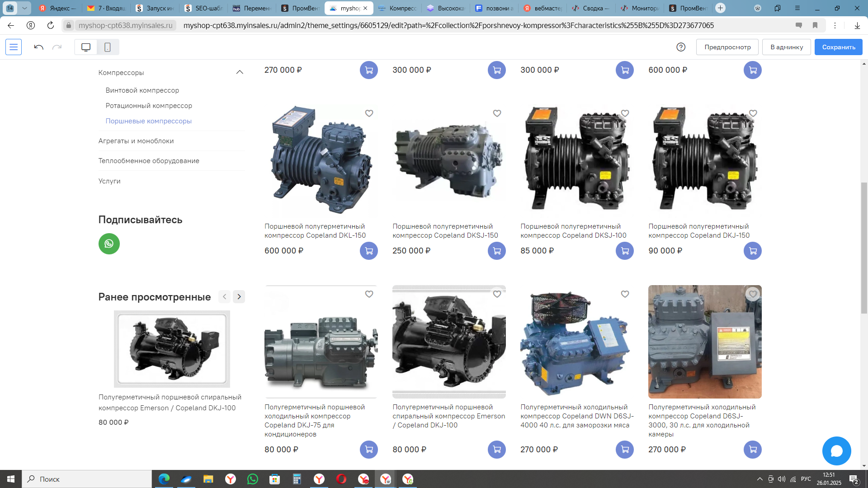
Task: Open the hamburger settings menu
Action: 14,47
